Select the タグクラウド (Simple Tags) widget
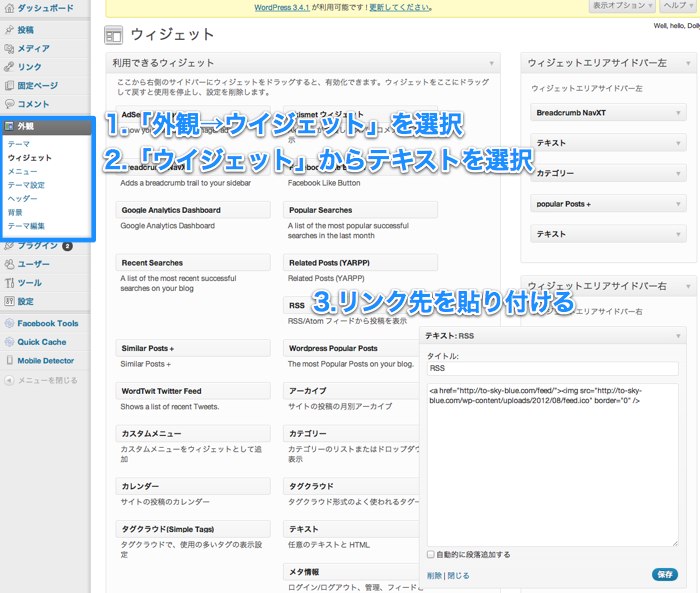 (193, 529)
